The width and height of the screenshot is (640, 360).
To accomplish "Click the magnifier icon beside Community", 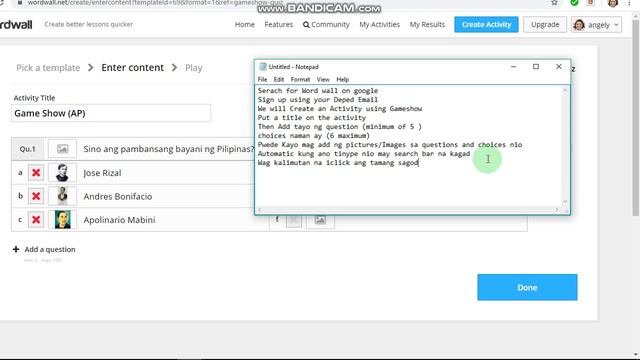I will coord(306,24).
